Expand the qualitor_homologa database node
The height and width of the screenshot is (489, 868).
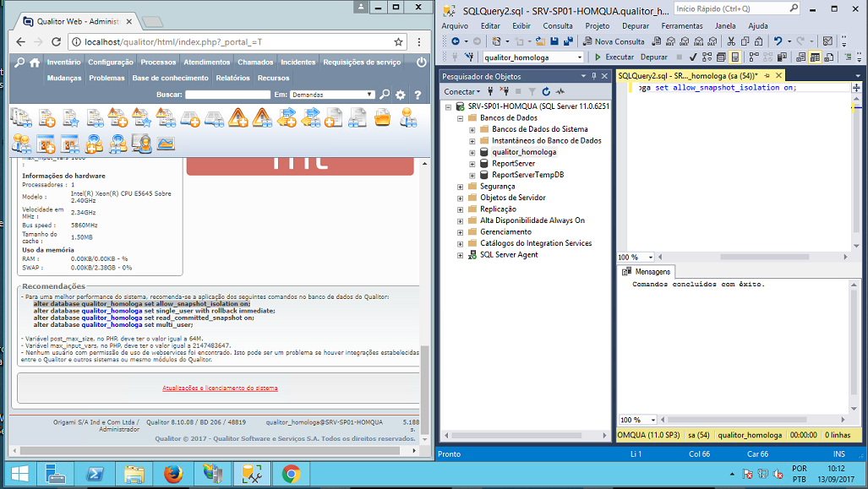472,152
